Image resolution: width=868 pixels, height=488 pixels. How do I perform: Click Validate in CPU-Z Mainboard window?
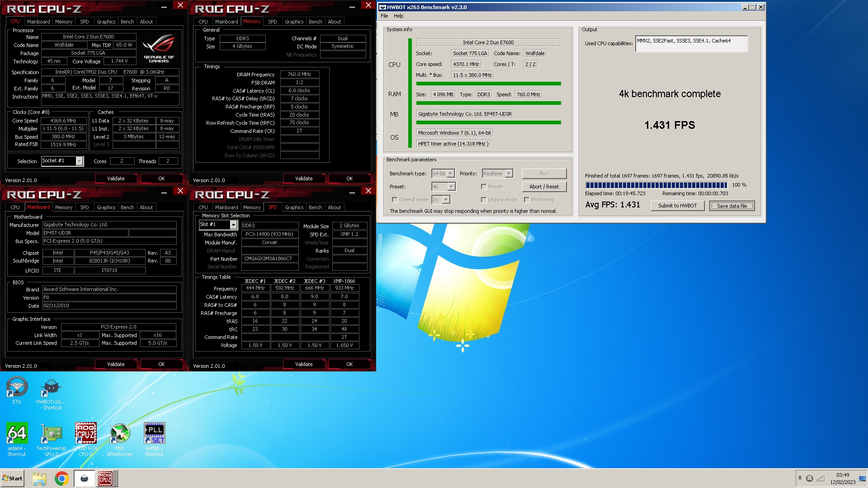[116, 364]
